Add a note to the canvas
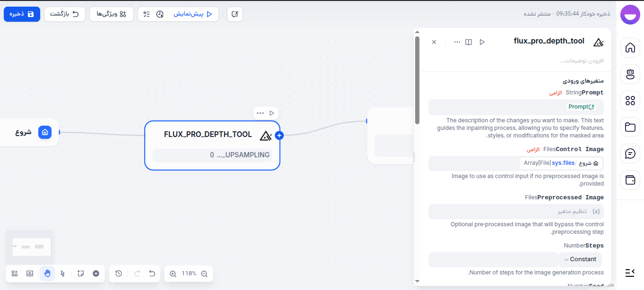Viewport: 644px width, 290px height. (80, 273)
